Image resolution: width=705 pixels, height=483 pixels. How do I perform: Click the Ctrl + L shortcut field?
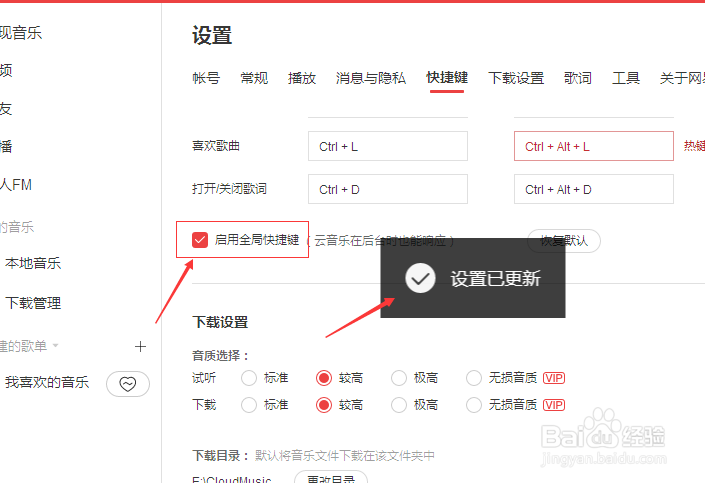coord(388,146)
